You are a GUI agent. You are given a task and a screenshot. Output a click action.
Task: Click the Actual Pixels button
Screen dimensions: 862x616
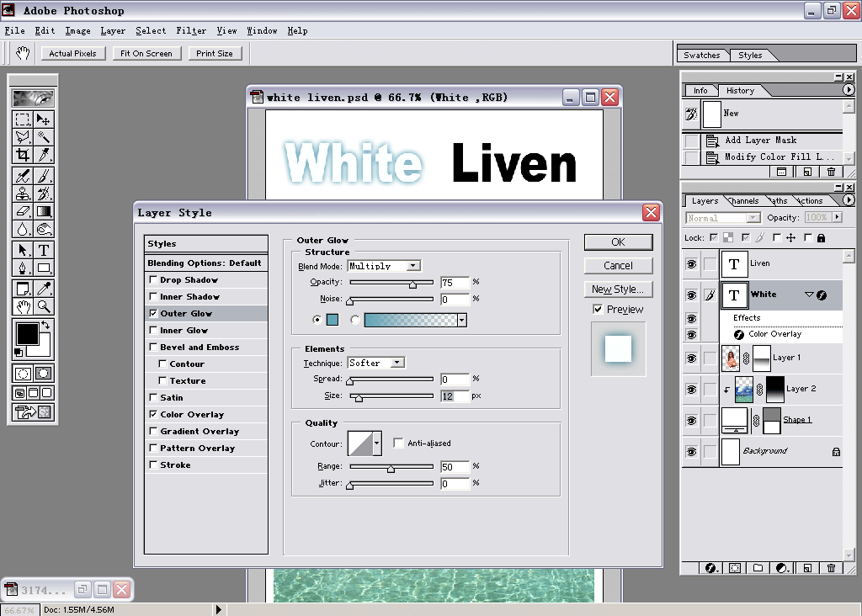72,53
